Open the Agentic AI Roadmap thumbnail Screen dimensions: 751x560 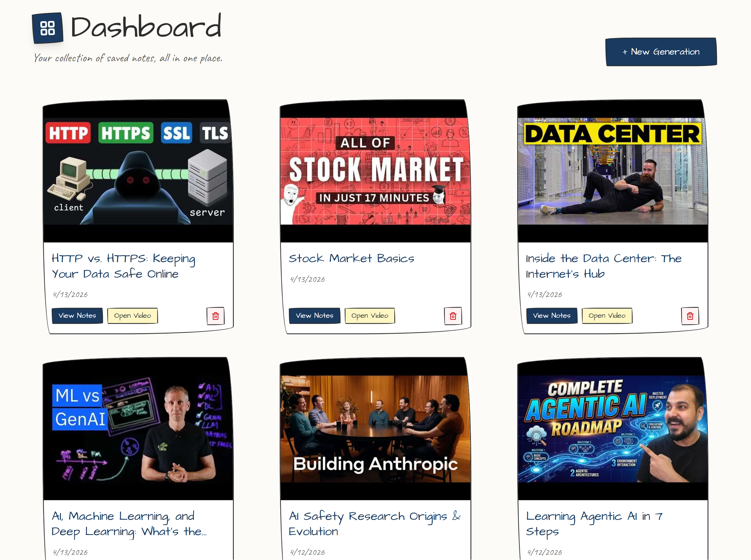coord(612,429)
